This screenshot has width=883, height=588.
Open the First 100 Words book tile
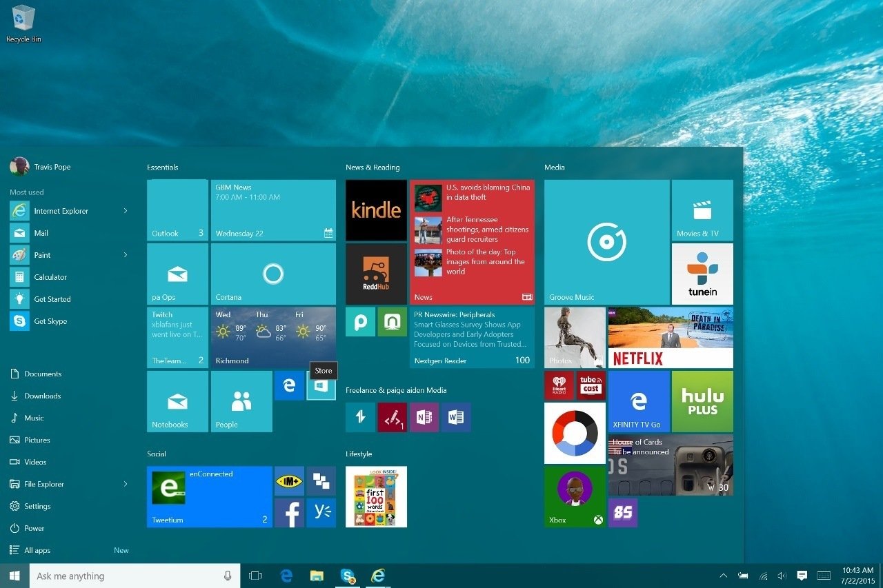coord(376,496)
